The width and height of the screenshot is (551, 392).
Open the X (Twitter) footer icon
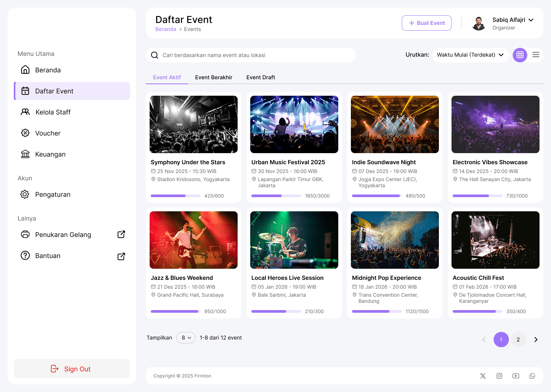point(483,376)
